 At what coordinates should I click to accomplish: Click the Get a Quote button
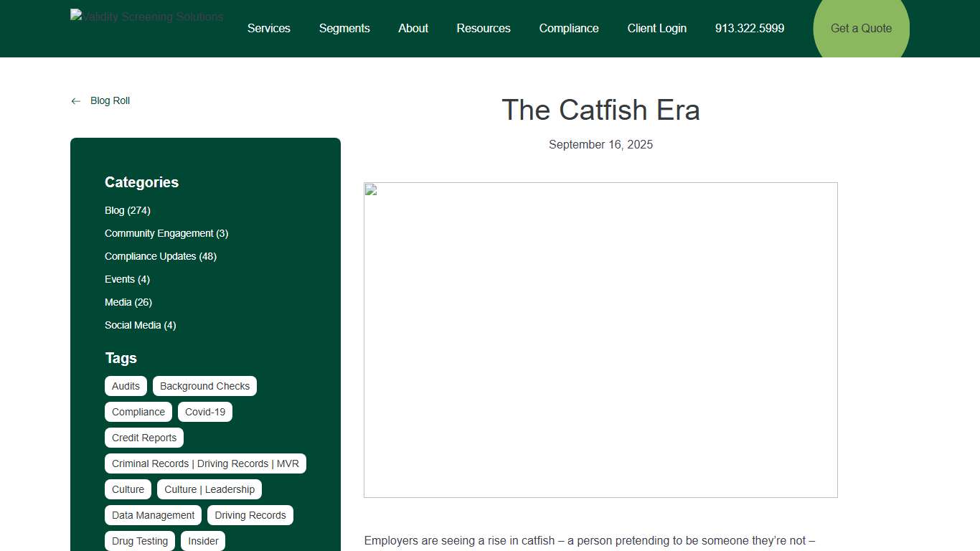(860, 29)
